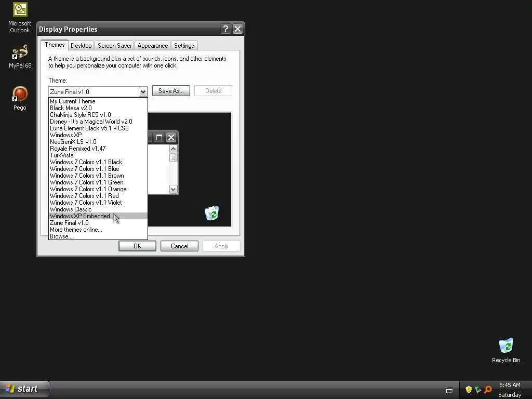Screen dimensions: 532x399
Task: Click preview window scrollbar up arrow
Action: pos(173,149)
